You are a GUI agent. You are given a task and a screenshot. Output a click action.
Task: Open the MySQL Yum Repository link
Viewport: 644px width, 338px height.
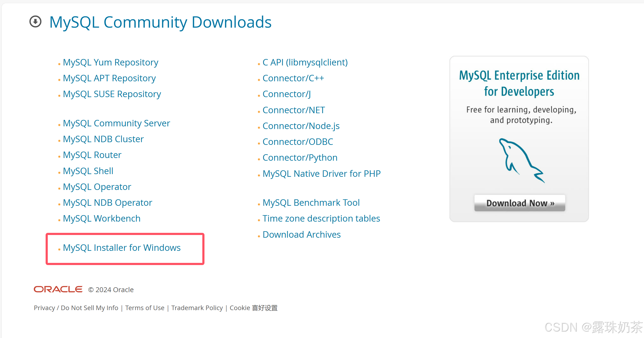click(110, 63)
